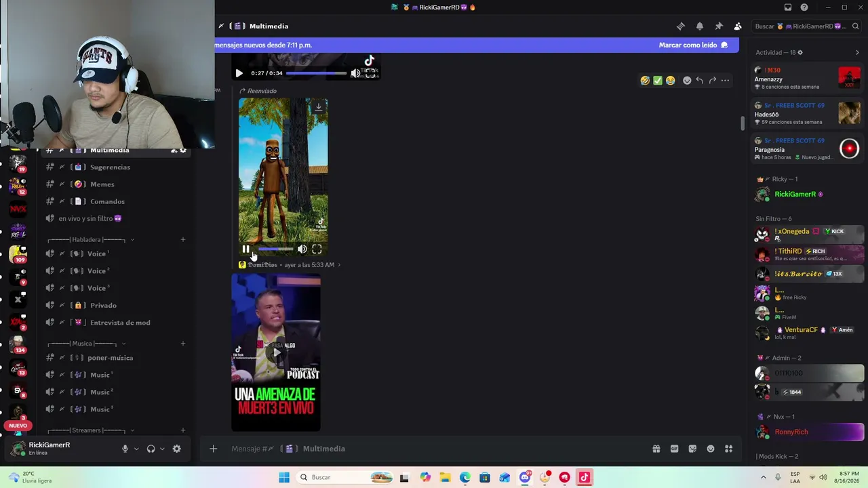Viewport: 868px width, 488px height.
Task: Open Multimedia channel settings gear
Action: click(183, 150)
